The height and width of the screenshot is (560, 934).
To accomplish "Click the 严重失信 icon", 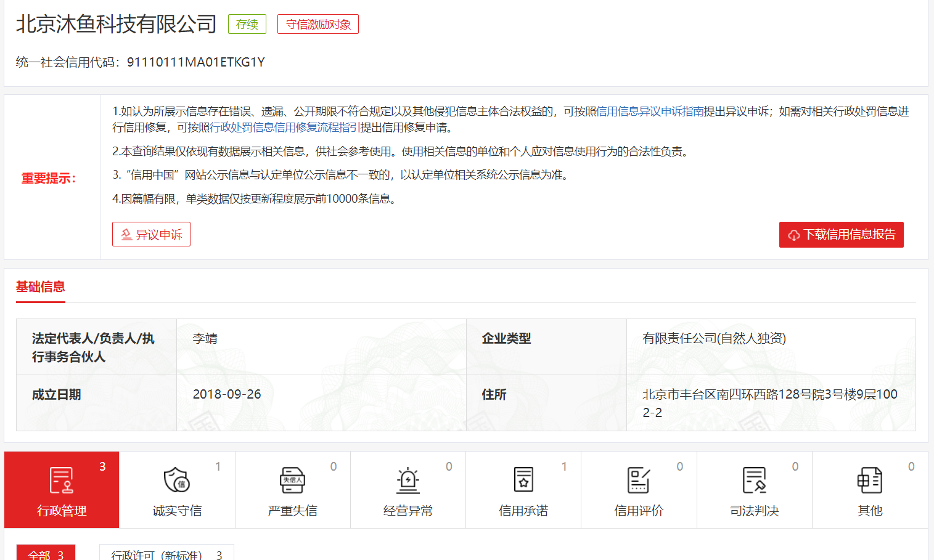I will coord(292,481).
